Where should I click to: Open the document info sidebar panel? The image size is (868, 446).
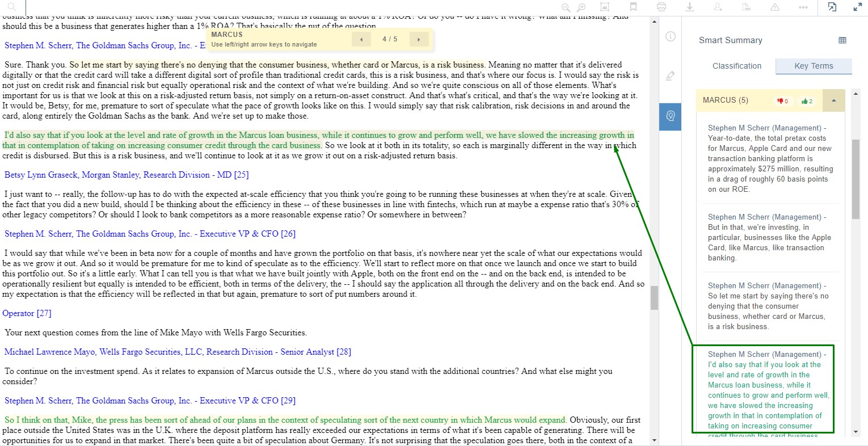(x=671, y=36)
